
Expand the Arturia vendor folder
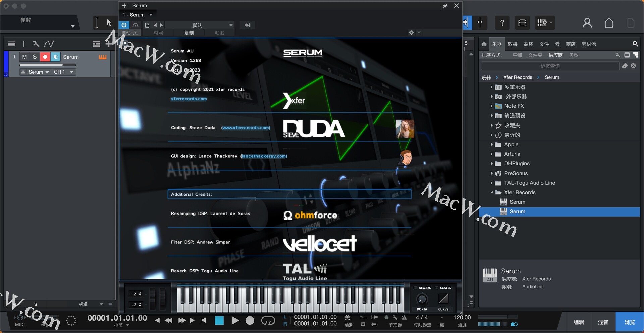tap(491, 154)
